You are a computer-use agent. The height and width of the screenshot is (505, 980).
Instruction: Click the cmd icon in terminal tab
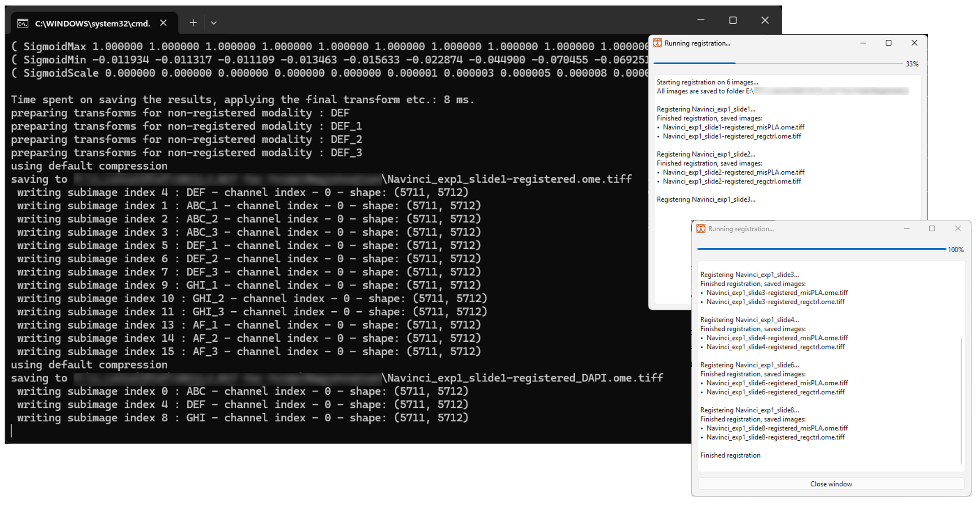tap(23, 24)
